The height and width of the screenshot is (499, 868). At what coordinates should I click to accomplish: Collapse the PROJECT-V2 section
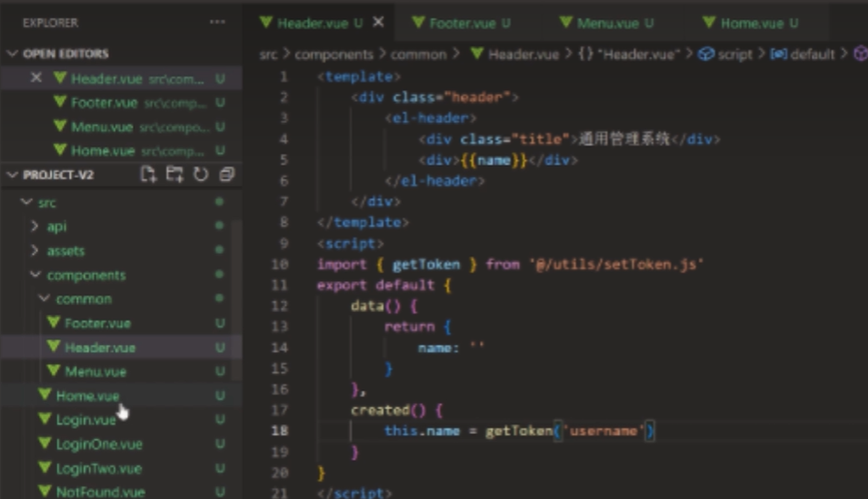click(x=13, y=174)
